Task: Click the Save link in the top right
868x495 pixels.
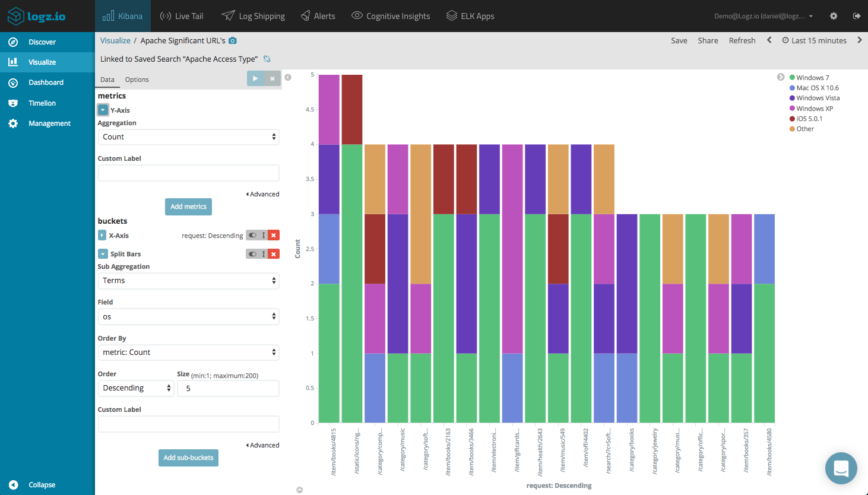Action: click(x=679, y=40)
